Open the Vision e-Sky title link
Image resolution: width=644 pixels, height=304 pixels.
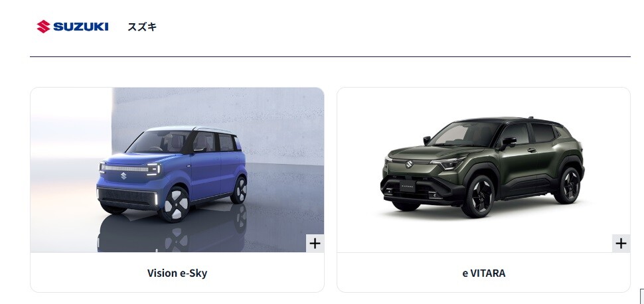(x=177, y=273)
